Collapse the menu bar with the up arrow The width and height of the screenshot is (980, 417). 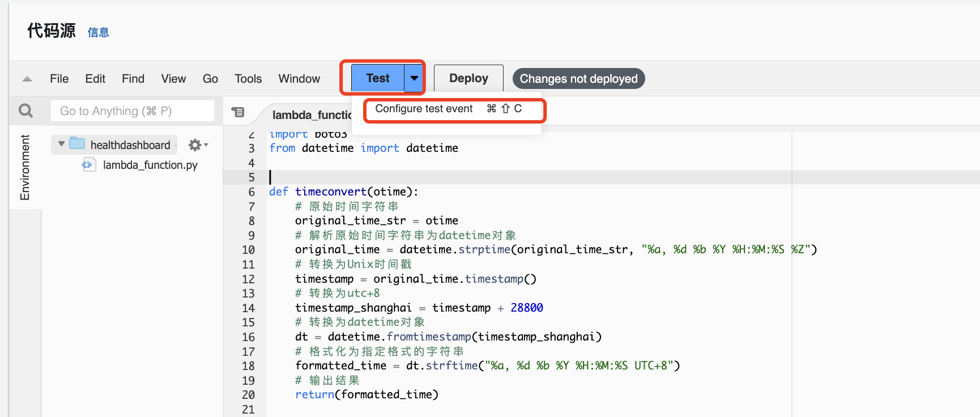click(27, 79)
